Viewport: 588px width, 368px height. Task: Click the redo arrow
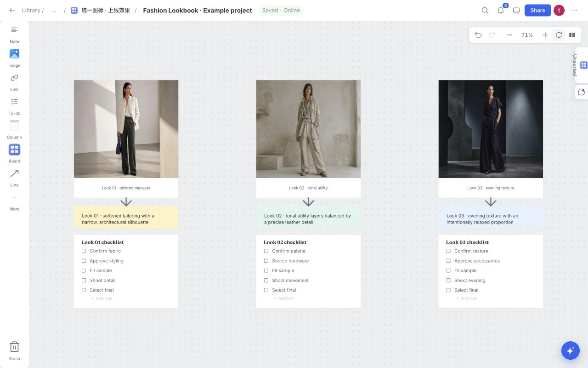(x=492, y=35)
